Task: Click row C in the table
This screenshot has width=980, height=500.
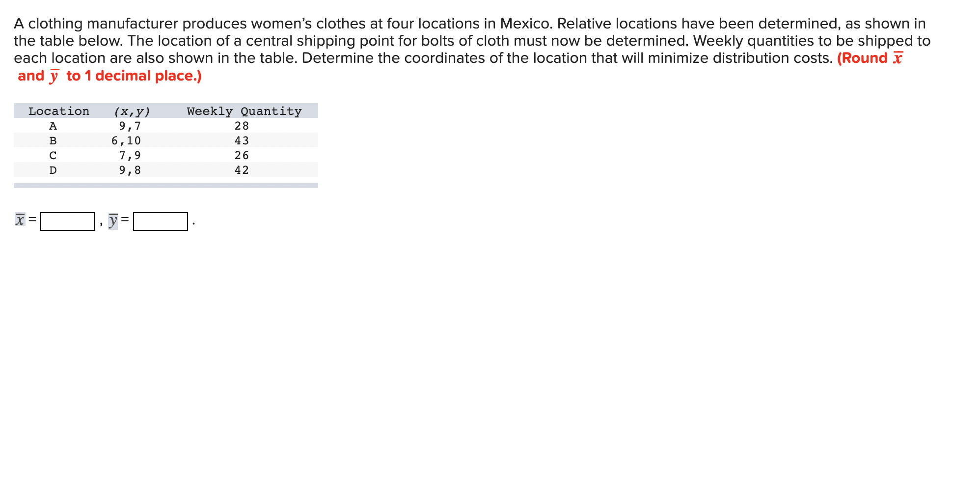Action: 53,155
